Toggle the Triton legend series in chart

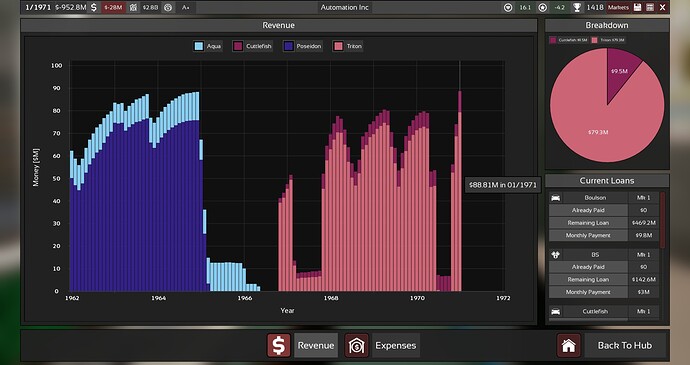pyautogui.click(x=348, y=46)
